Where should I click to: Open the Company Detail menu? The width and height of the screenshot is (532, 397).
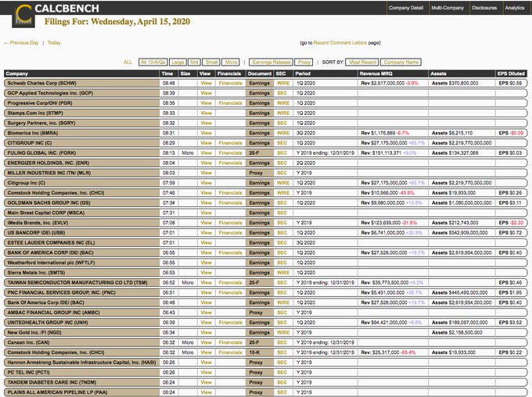coord(406,8)
